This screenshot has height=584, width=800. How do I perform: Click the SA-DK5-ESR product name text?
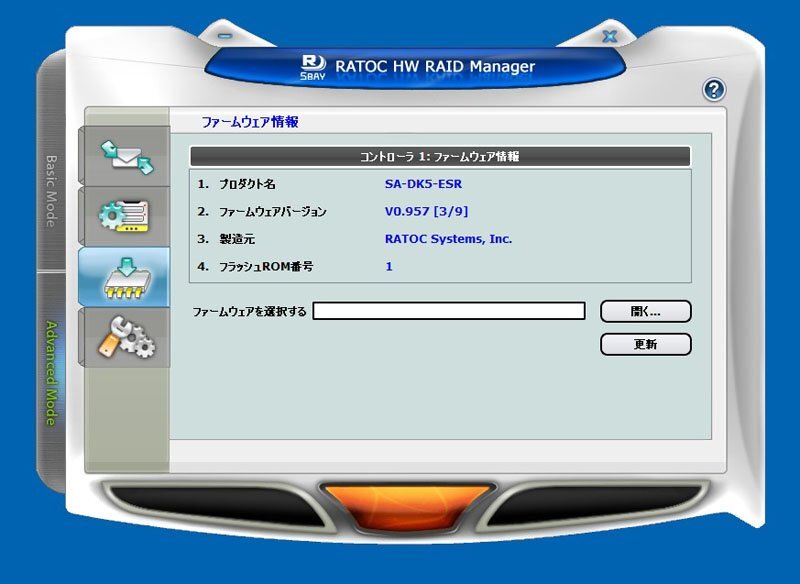click(423, 184)
